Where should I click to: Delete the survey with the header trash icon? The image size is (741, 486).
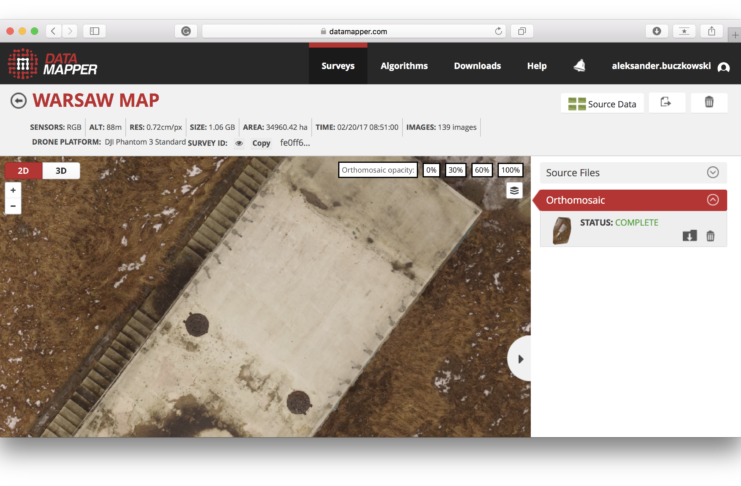coord(709,103)
